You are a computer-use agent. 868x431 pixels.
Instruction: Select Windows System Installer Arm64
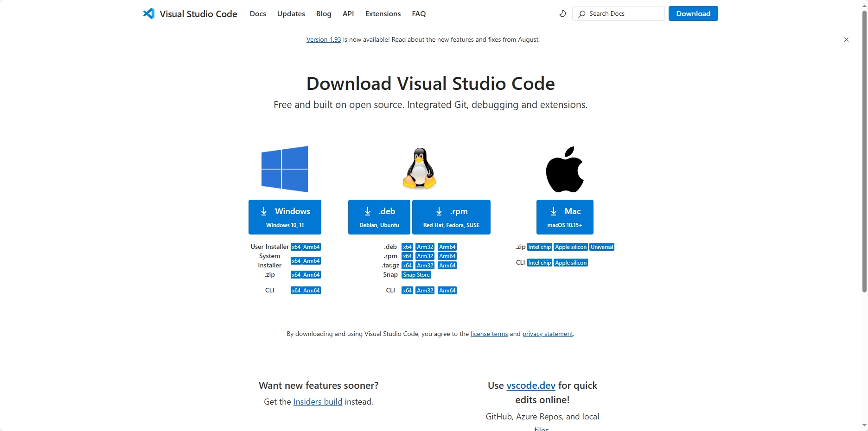(312, 261)
